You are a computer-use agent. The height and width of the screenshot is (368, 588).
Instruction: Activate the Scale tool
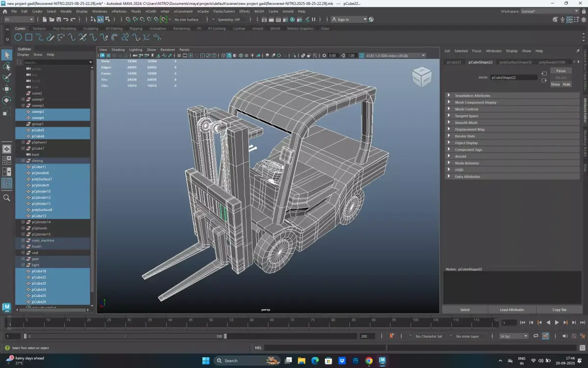pos(7,112)
